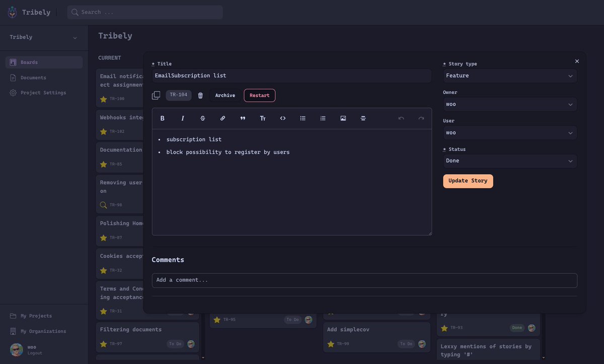The width and height of the screenshot is (604, 364).
Task: Open the Add simplecov card
Action: 376,337
